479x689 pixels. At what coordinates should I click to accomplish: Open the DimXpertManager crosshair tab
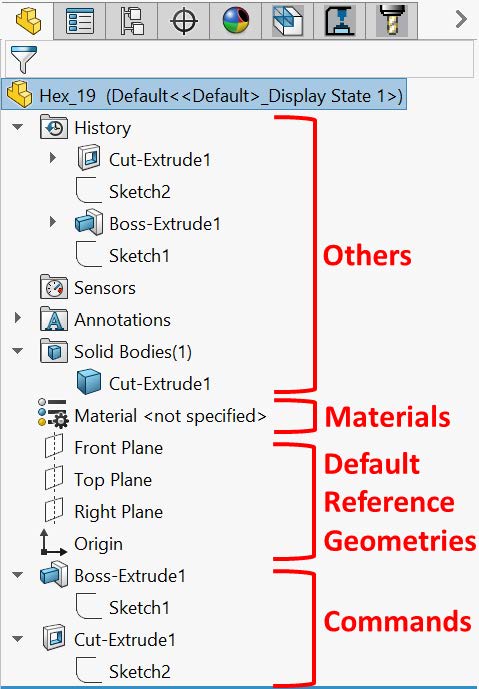point(183,21)
